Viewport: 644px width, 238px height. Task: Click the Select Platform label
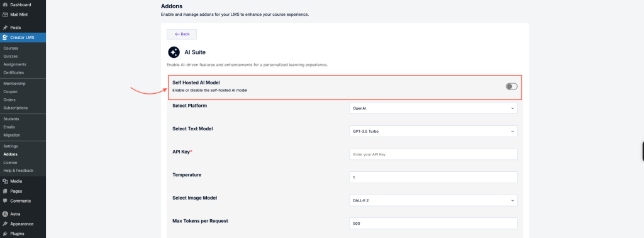[x=190, y=106]
